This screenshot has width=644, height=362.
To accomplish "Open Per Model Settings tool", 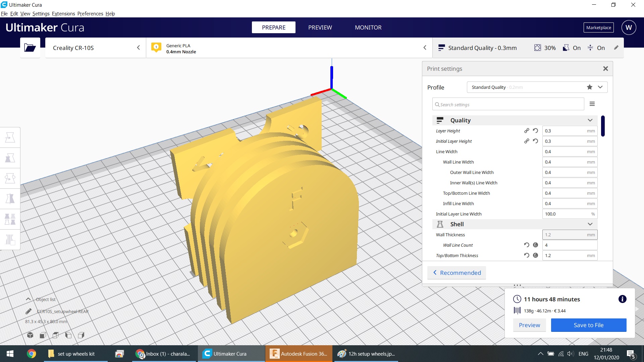I will [x=10, y=219].
